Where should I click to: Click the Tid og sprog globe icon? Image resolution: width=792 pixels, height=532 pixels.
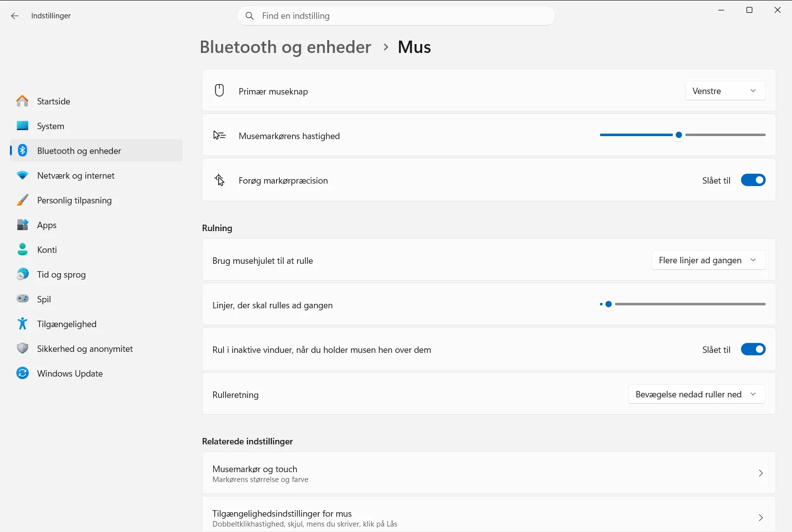coord(22,274)
